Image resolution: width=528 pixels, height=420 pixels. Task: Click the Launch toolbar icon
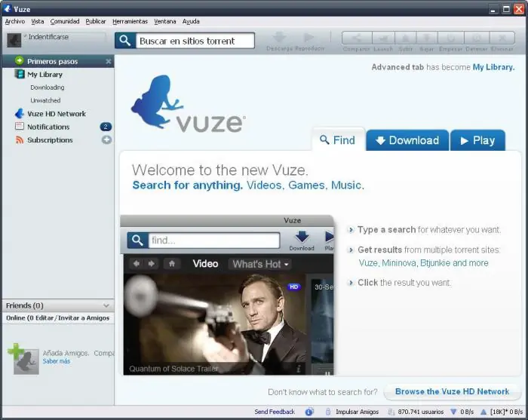click(383, 38)
